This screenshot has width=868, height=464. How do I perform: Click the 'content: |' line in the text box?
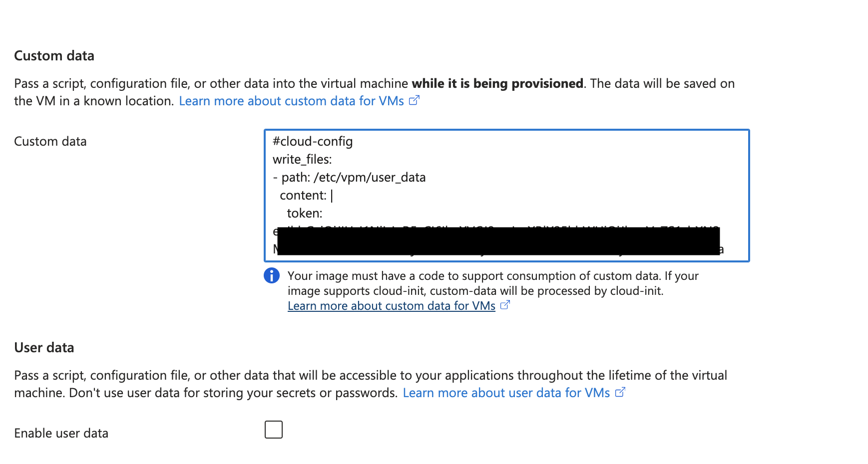[305, 195]
